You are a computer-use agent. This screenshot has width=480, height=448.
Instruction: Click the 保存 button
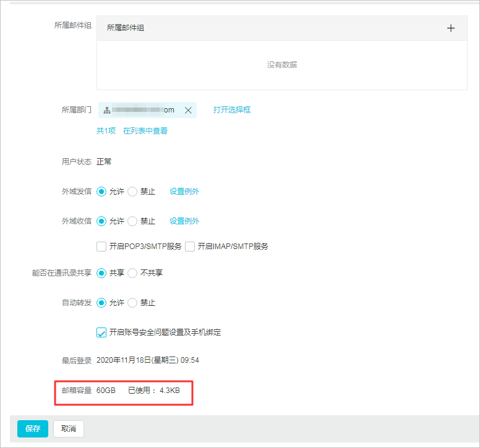click(x=33, y=429)
